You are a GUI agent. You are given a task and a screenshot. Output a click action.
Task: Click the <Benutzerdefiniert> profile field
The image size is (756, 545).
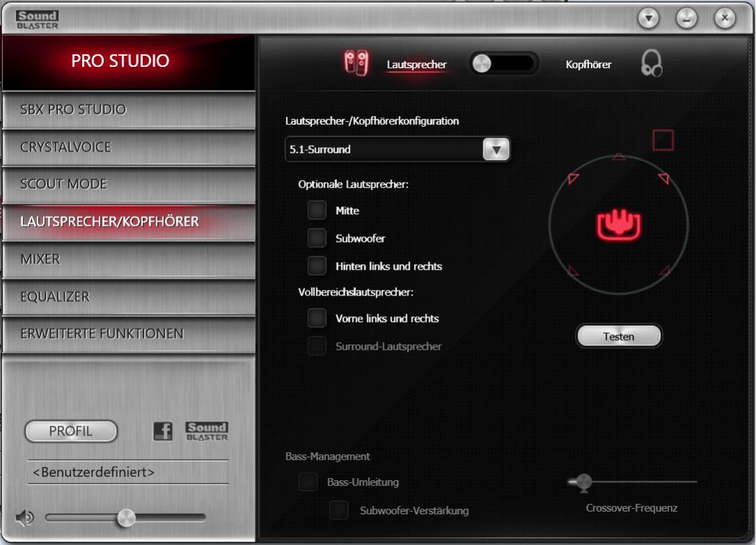click(128, 473)
